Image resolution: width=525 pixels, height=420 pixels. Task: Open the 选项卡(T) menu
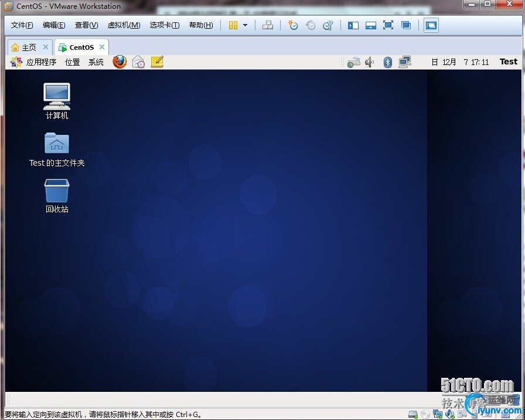[x=165, y=25]
